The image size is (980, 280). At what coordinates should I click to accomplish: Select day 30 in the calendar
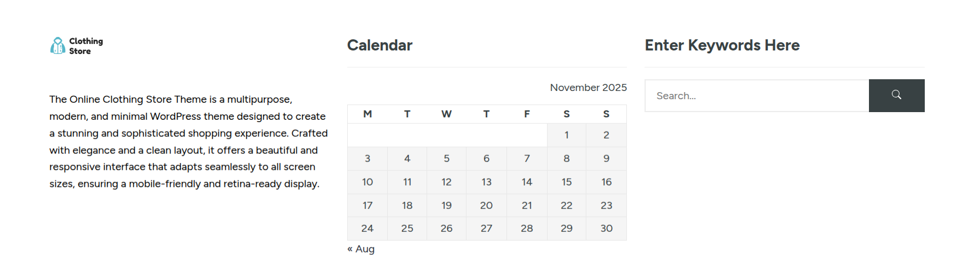(x=606, y=228)
